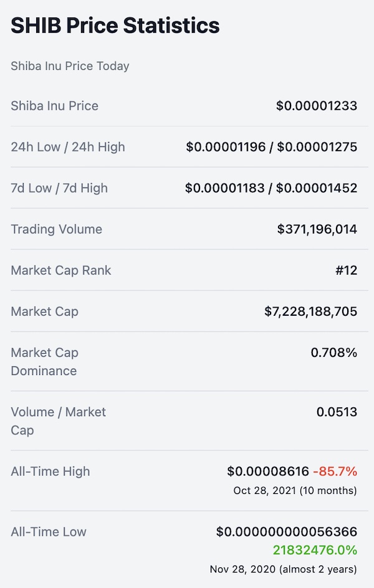Screen dimensions: 374x588
Task: Select the Nov 28, 2020 all-time low date
Action: pos(242,569)
